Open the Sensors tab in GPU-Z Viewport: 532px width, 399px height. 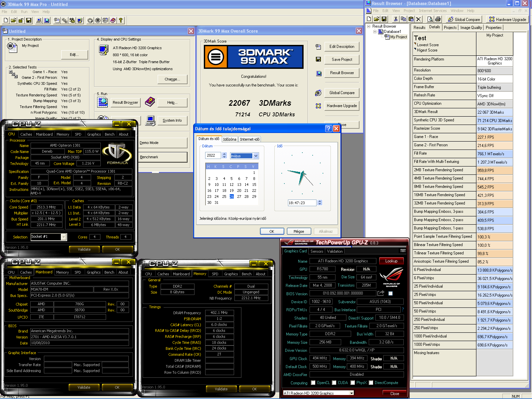pyautogui.click(x=317, y=251)
